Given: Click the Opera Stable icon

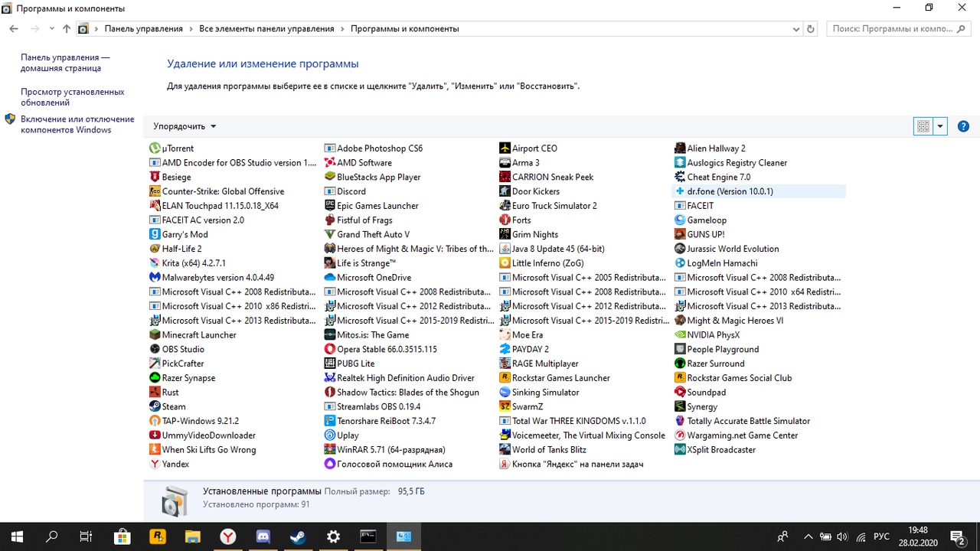Looking at the screenshot, I should click(330, 349).
